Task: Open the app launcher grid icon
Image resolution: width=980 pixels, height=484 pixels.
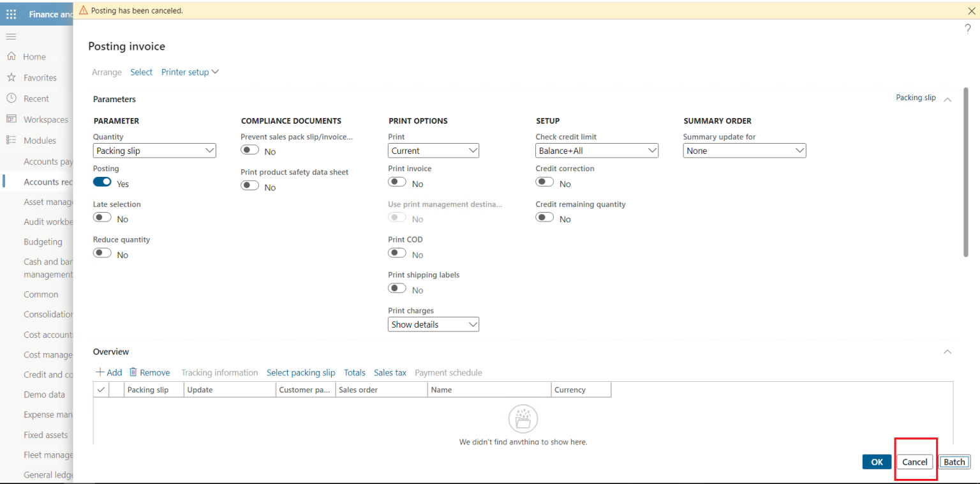Action: 11,13
